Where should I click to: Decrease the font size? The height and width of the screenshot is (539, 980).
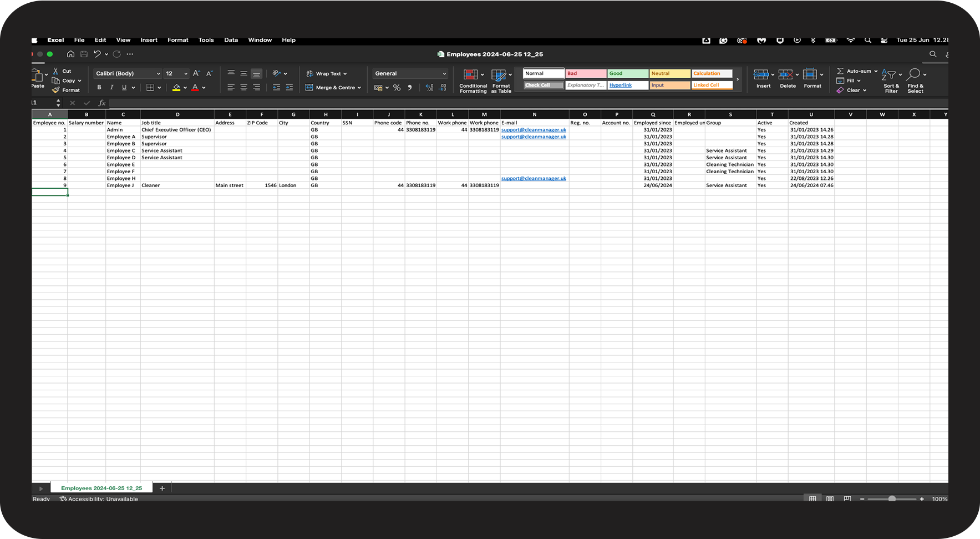(209, 73)
